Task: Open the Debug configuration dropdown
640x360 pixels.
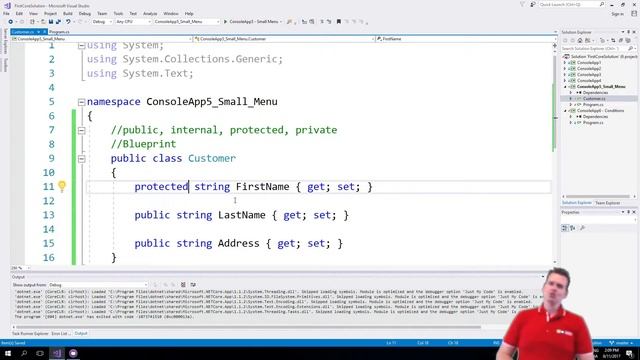Action: tap(102, 22)
